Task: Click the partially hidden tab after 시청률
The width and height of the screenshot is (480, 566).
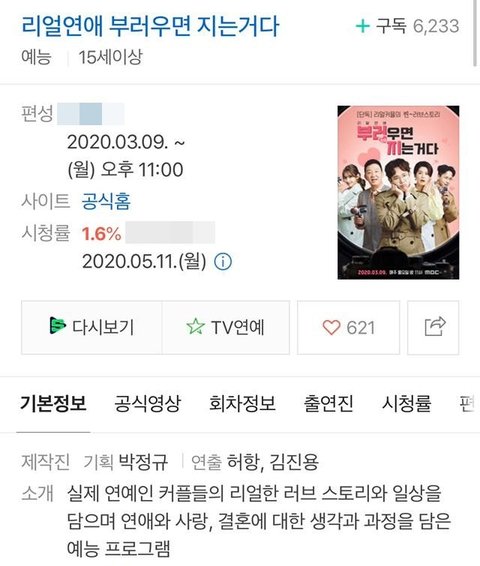Action: 466,403
